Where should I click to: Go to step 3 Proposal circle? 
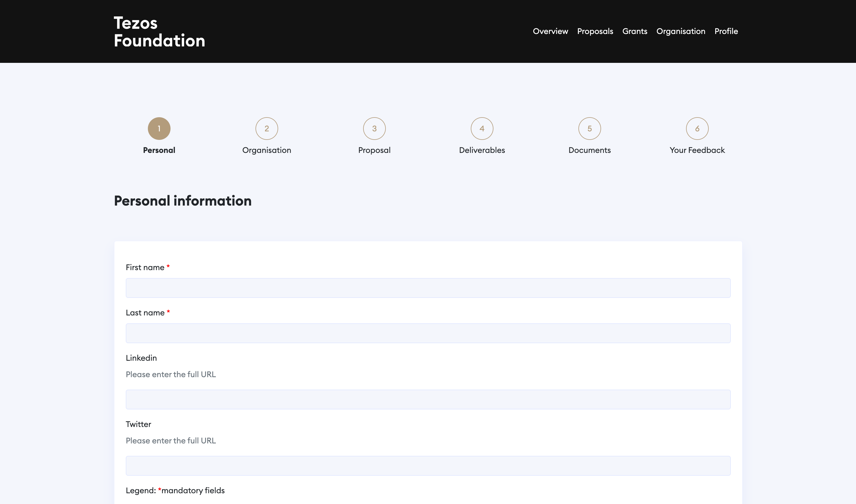374,128
